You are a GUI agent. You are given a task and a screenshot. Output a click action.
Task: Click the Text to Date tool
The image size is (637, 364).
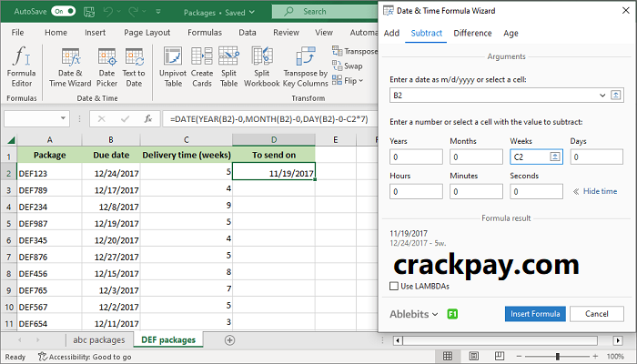point(134,67)
